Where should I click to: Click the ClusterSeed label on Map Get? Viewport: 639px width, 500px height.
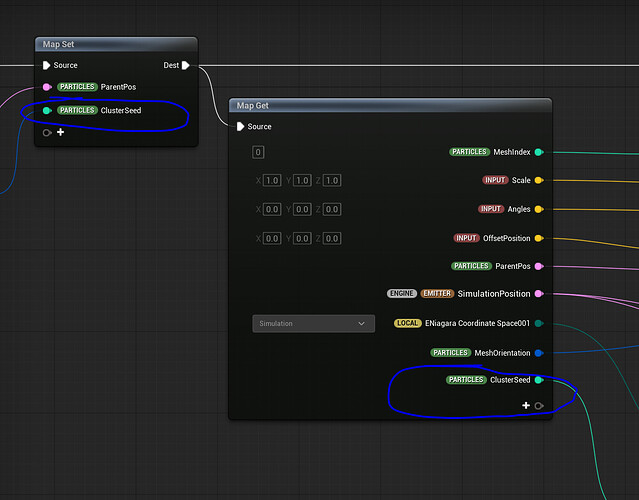[510, 380]
